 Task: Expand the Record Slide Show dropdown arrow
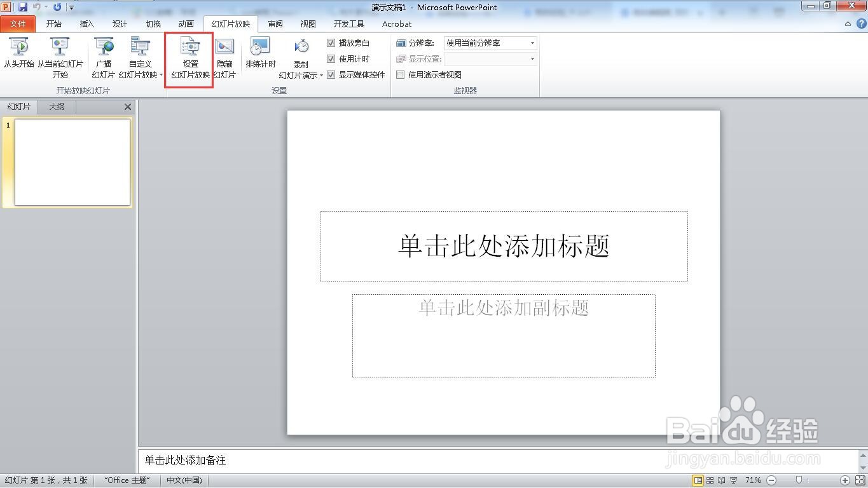click(321, 75)
